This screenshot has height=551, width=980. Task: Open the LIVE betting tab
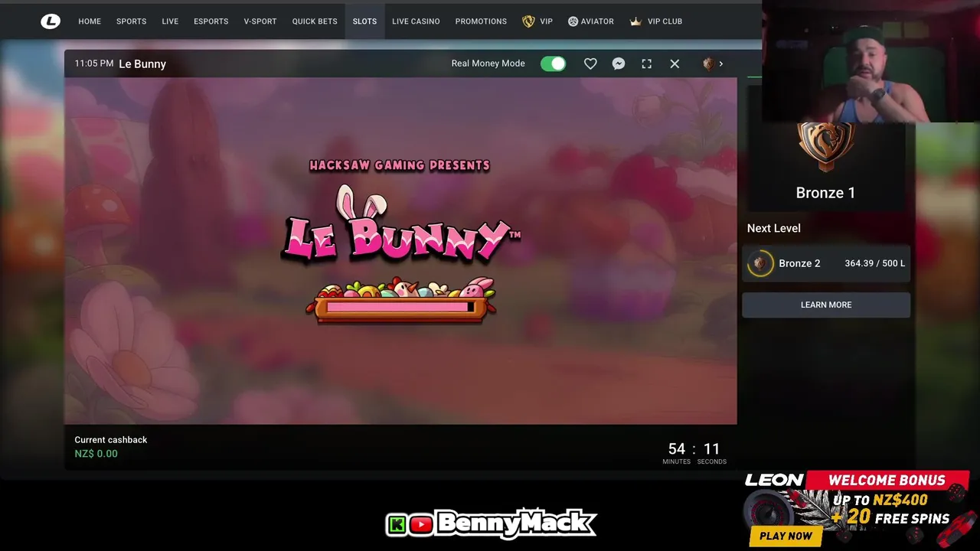pyautogui.click(x=170, y=21)
